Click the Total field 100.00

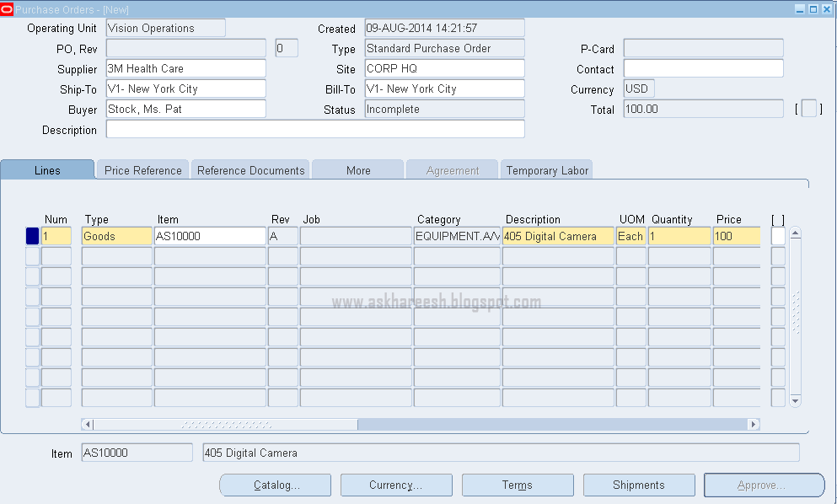tap(703, 110)
